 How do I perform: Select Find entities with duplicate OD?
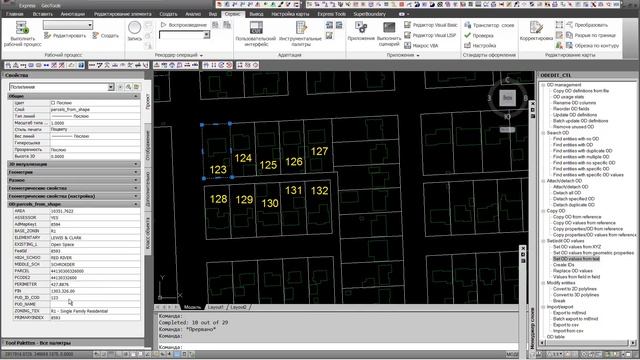tap(582, 151)
